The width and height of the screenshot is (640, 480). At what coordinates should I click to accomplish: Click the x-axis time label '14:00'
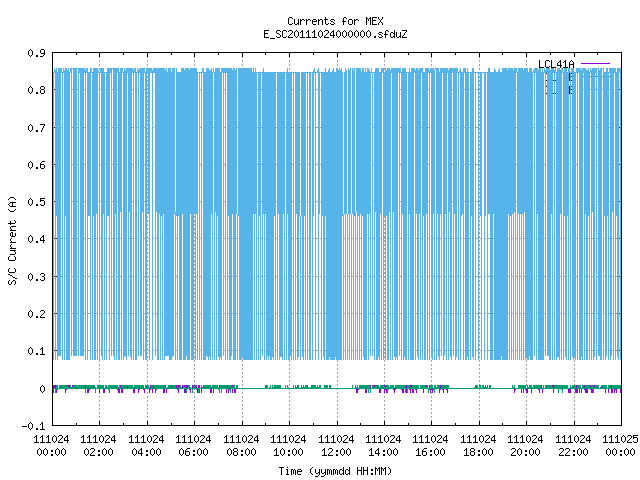[x=383, y=452]
